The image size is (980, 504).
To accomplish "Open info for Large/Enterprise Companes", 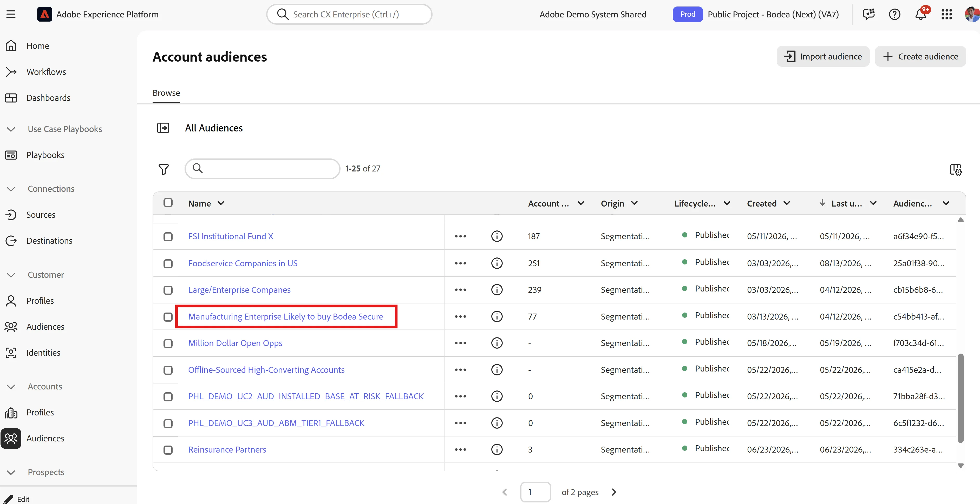I will click(497, 290).
